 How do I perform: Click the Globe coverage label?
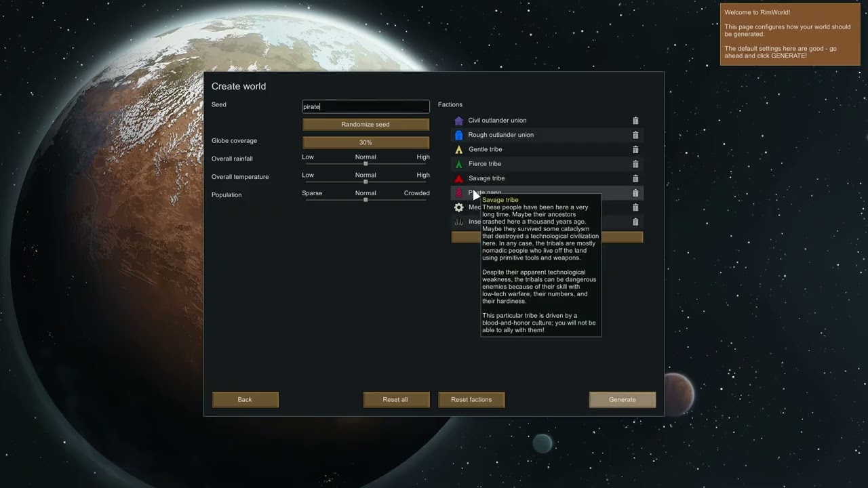click(234, 140)
